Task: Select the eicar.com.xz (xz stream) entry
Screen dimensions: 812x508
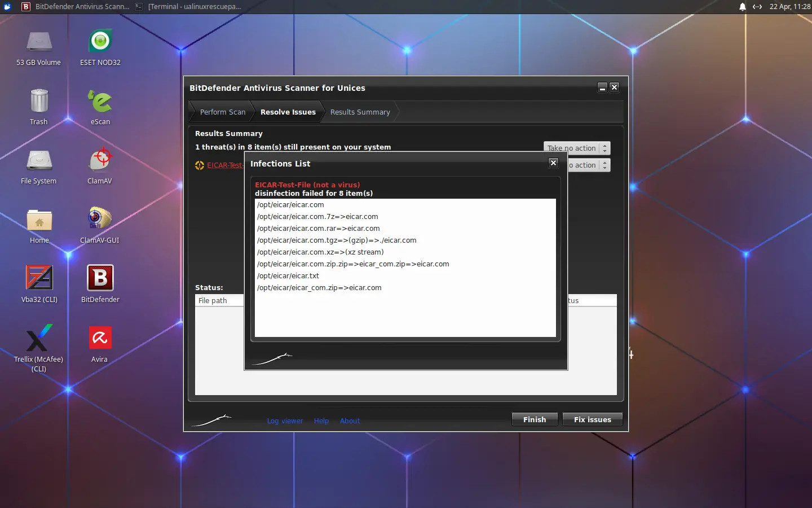Action: [405, 252]
